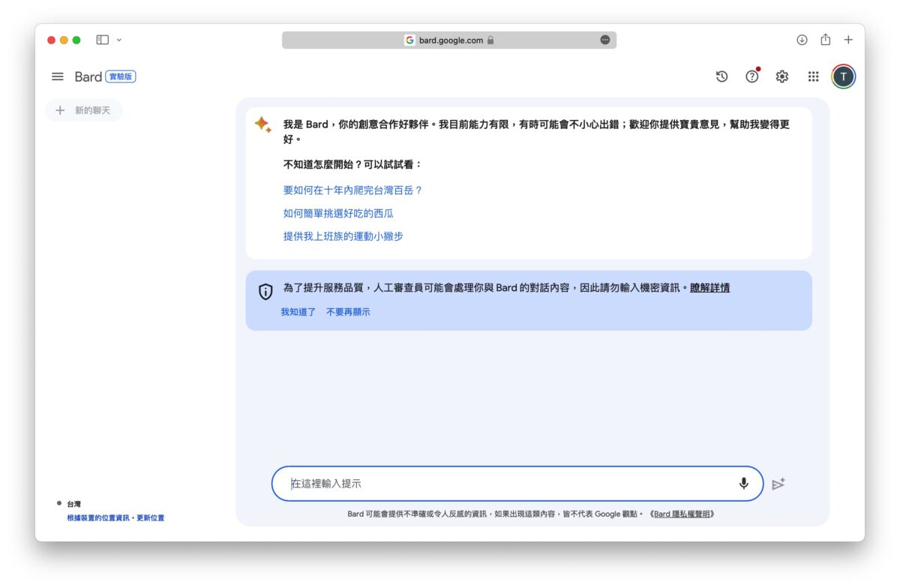
Task: Start a new chat with 新的聊天
Action: tap(84, 110)
